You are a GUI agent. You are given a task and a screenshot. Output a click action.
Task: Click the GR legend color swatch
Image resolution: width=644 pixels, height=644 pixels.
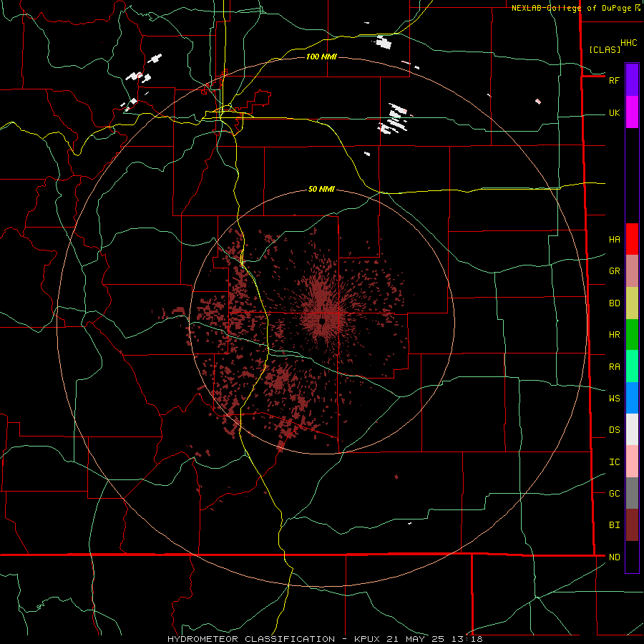click(632, 271)
